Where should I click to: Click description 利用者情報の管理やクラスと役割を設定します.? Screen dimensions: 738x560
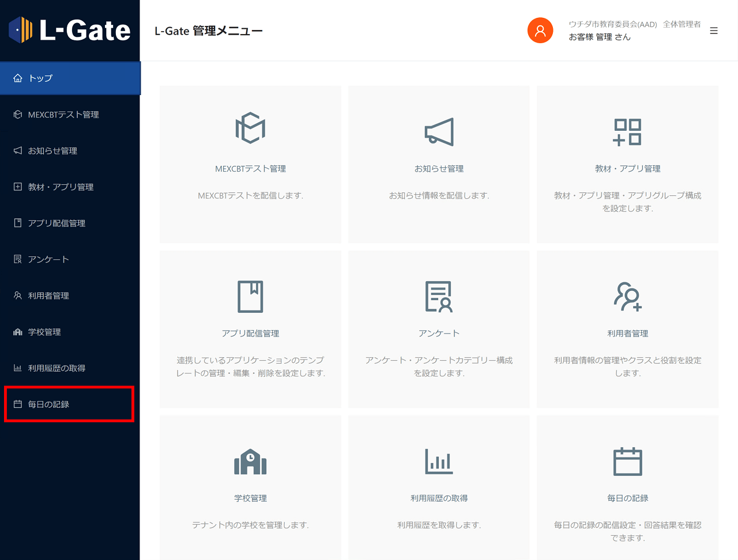627,367
